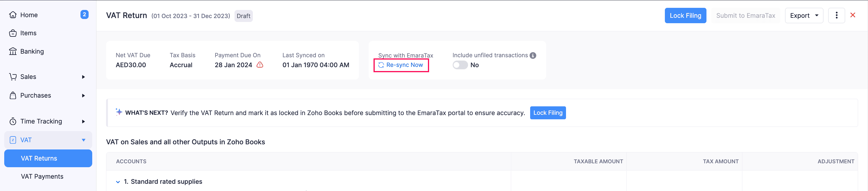Click the Items basket icon
868x191 pixels.
(13, 33)
